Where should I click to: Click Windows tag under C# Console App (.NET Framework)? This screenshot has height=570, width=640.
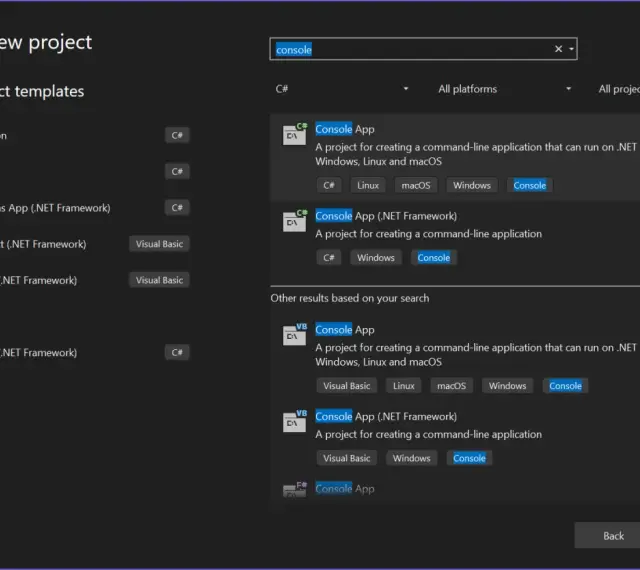pos(376,257)
